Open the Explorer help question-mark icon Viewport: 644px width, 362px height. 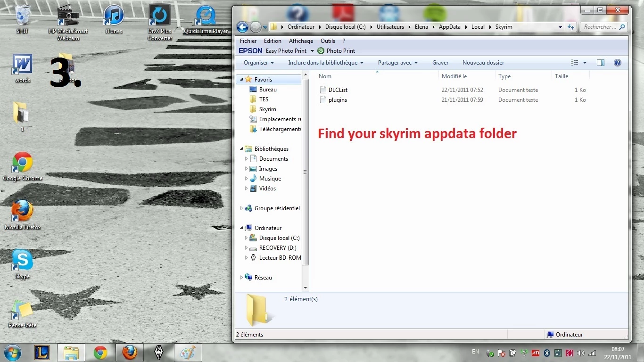click(618, 63)
